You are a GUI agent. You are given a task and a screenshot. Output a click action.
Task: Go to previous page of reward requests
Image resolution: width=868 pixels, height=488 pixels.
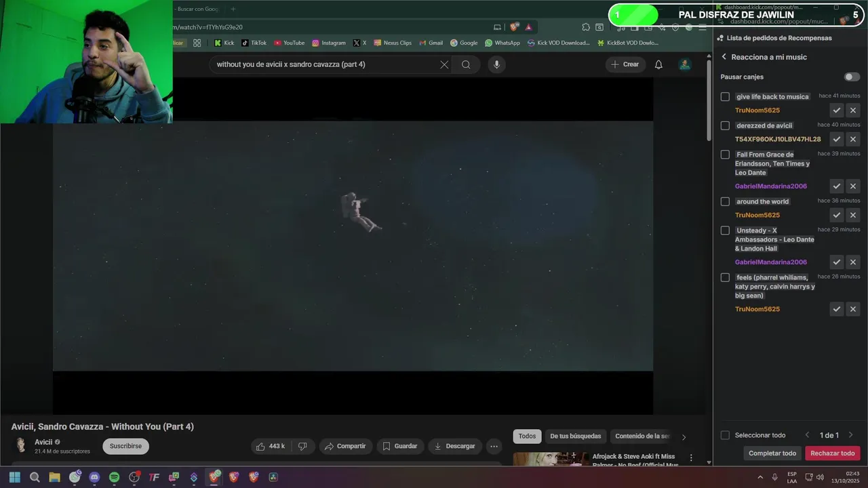pos(807,435)
